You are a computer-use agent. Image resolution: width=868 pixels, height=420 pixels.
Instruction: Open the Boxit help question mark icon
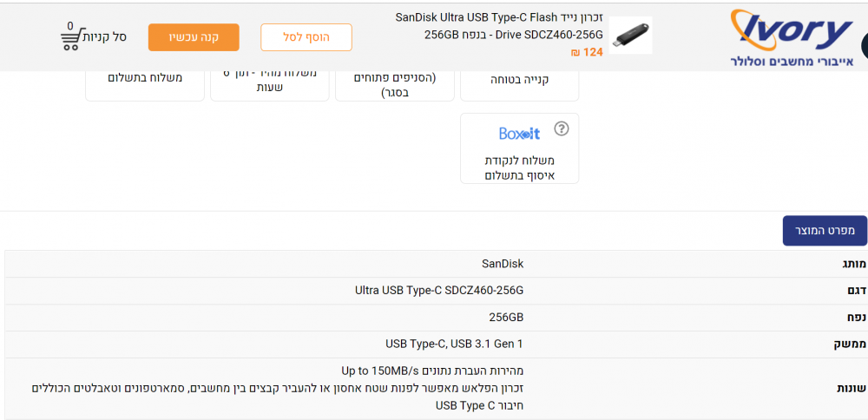562,129
